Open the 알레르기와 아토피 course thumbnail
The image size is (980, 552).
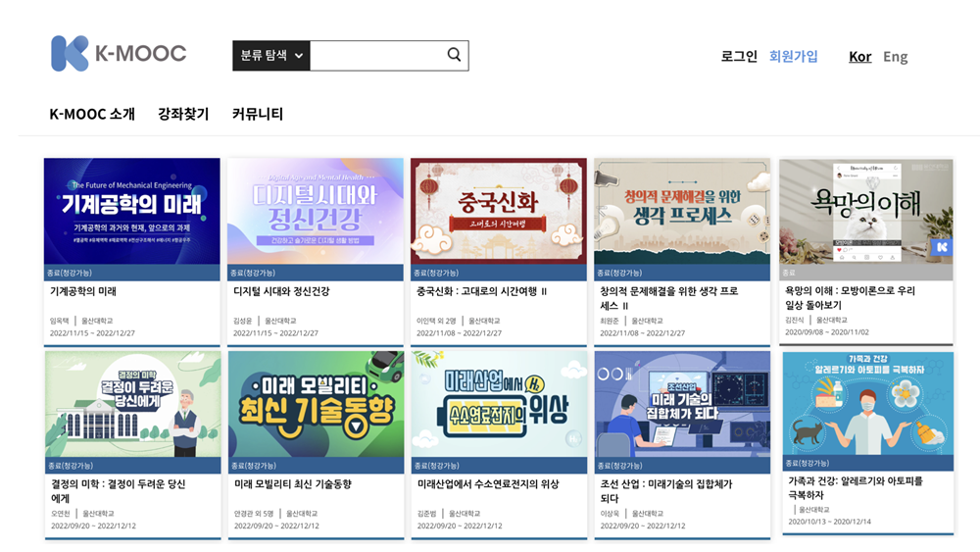tap(867, 403)
